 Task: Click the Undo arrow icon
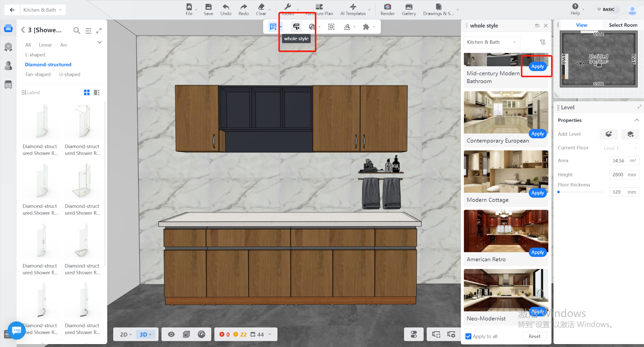[226, 7]
